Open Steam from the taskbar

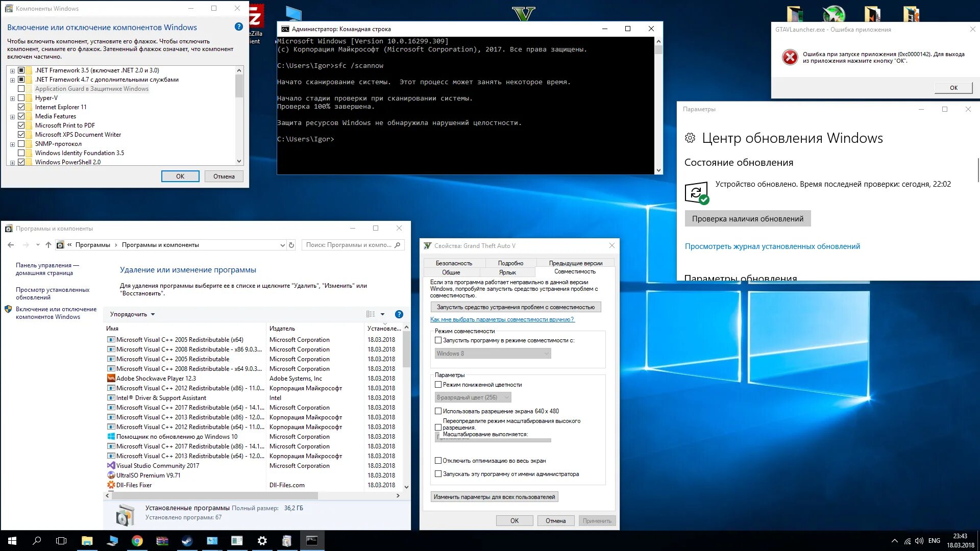pos(187,541)
